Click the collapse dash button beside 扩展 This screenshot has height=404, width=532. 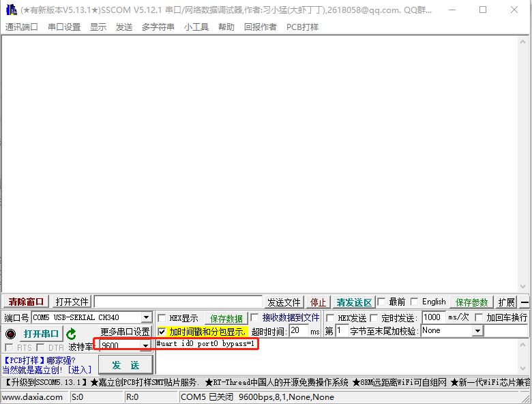[x=524, y=302]
